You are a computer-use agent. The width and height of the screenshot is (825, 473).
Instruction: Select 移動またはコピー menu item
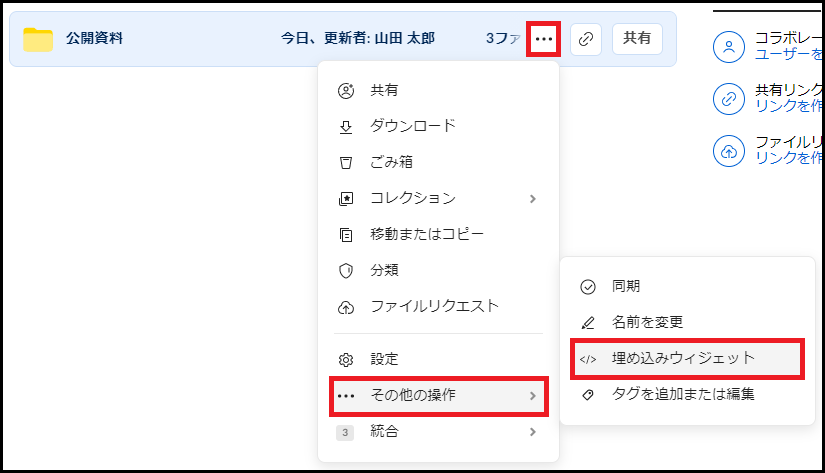click(x=438, y=234)
